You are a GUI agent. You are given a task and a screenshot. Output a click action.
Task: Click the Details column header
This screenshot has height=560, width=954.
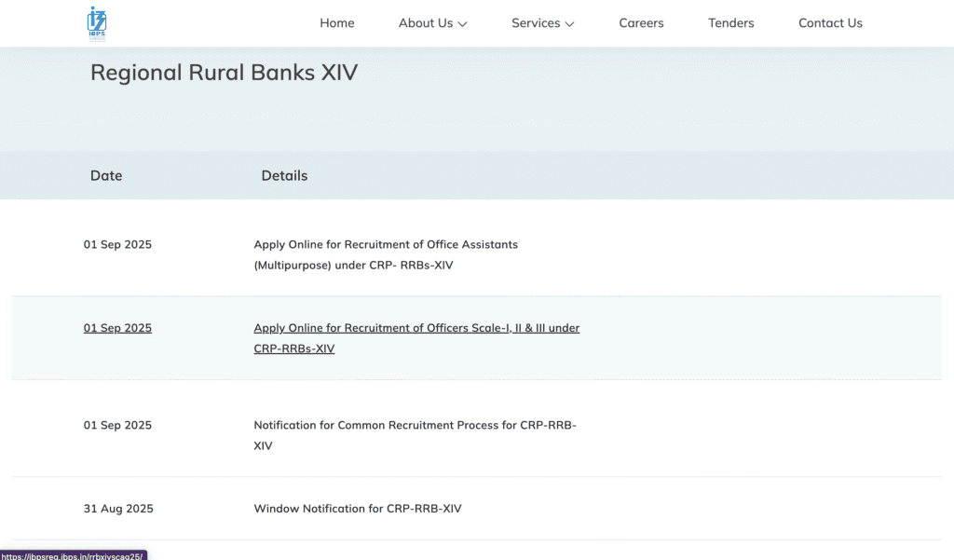(x=284, y=175)
